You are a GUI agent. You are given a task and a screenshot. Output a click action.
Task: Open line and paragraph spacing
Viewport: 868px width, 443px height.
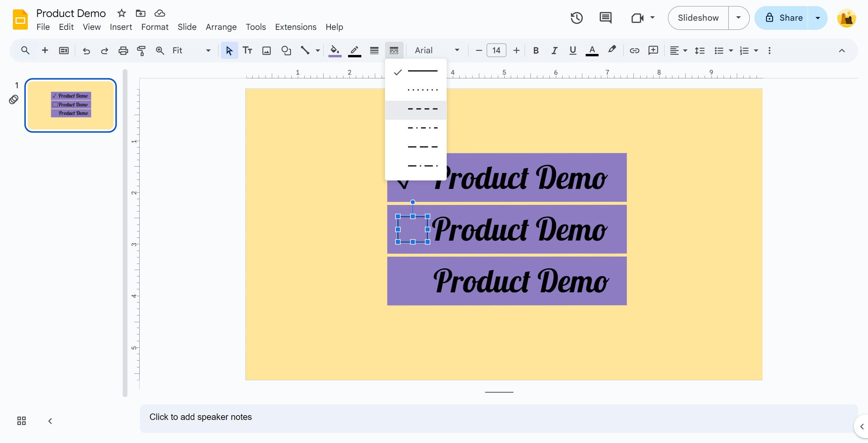point(700,51)
